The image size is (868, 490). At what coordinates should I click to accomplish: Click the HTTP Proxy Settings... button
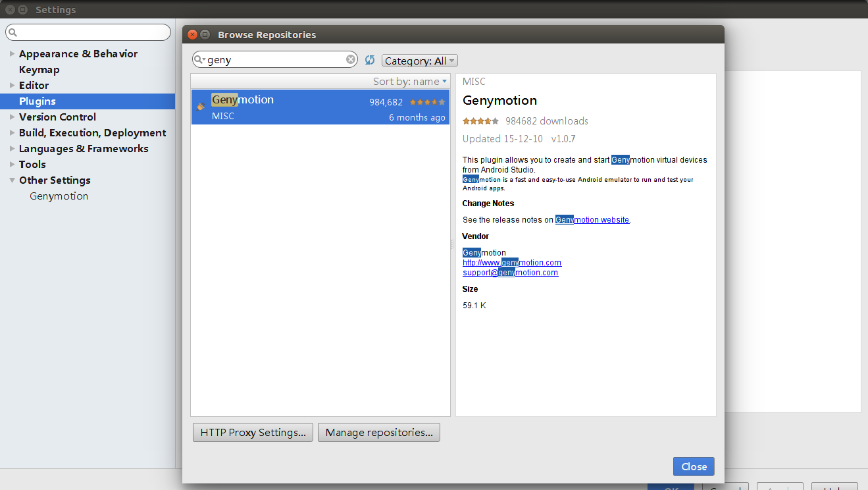[x=253, y=433]
